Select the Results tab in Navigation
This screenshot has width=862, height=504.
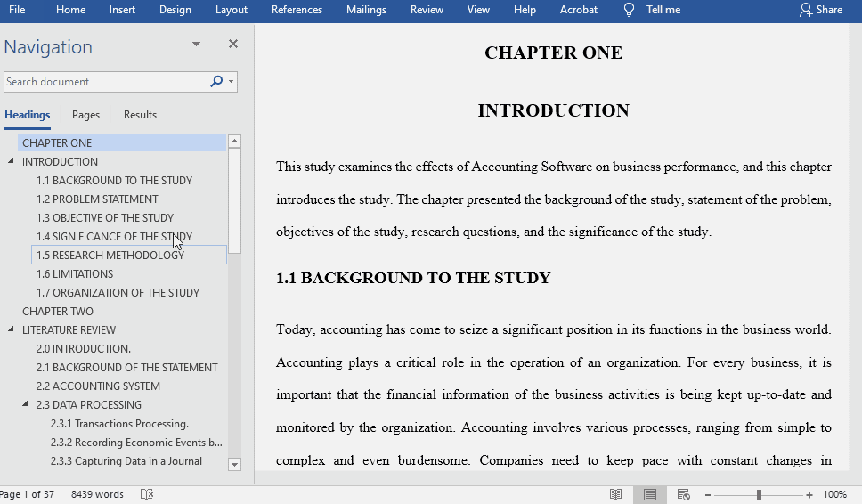click(x=140, y=115)
